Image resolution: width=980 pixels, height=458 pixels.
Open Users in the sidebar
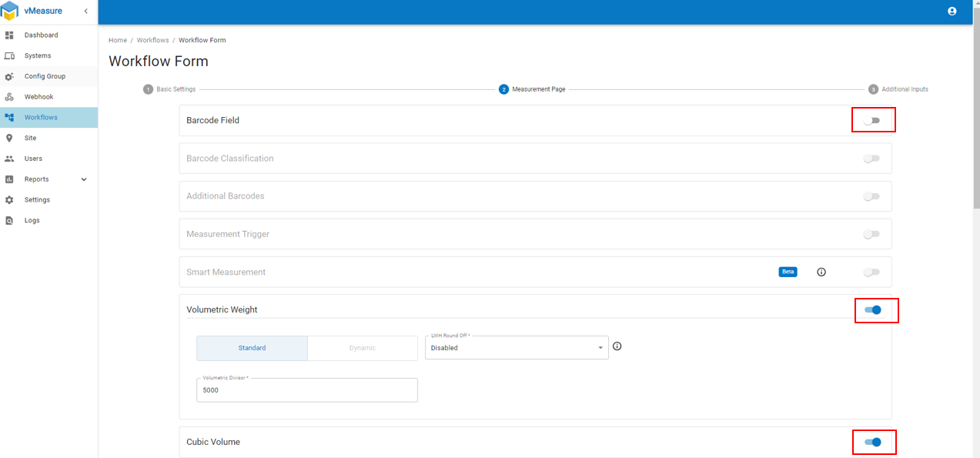point(48,159)
